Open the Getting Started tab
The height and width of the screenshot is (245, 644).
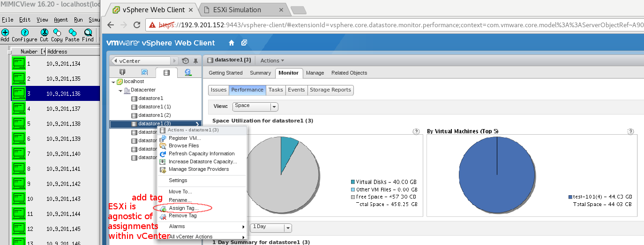tap(225, 73)
